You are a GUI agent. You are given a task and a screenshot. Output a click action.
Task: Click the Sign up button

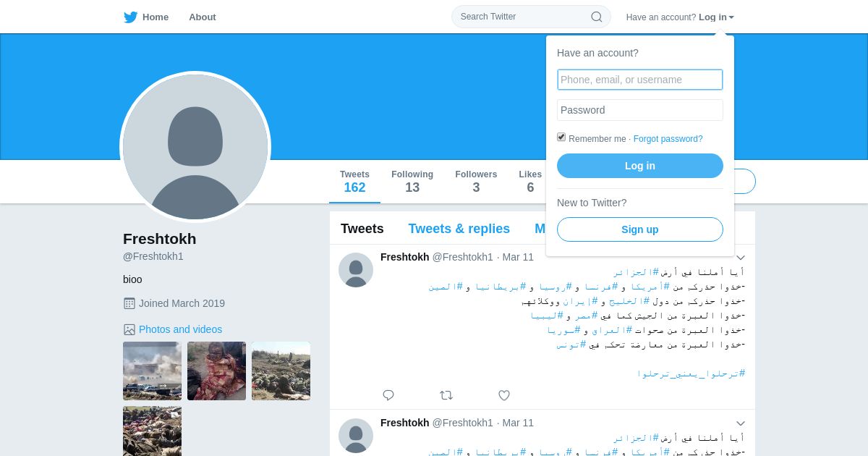pos(640,229)
